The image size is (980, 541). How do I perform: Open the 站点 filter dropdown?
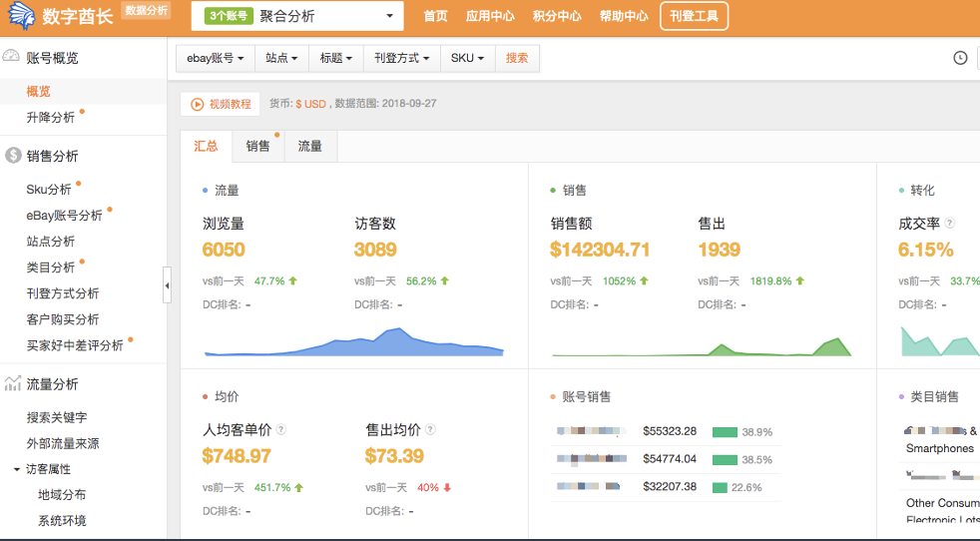pos(281,58)
